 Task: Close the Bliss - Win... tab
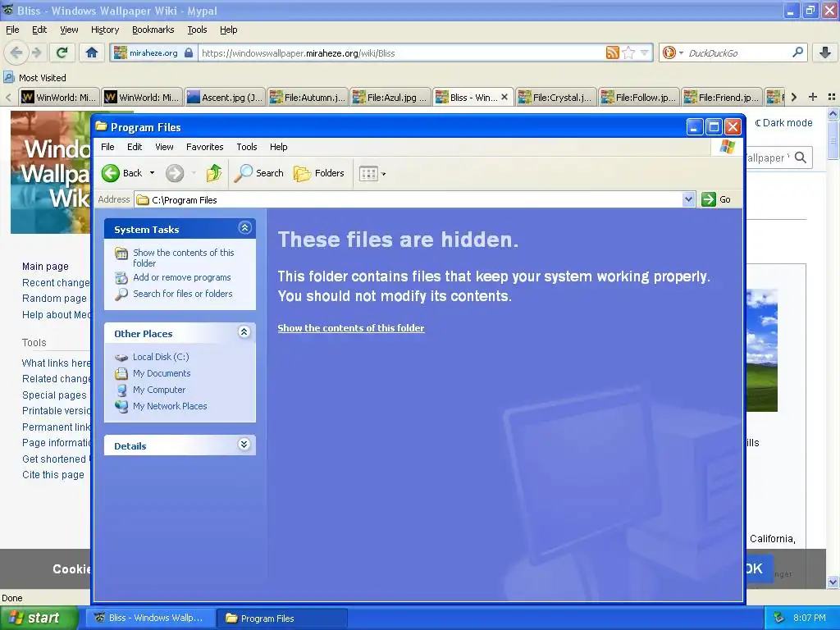[x=504, y=97]
